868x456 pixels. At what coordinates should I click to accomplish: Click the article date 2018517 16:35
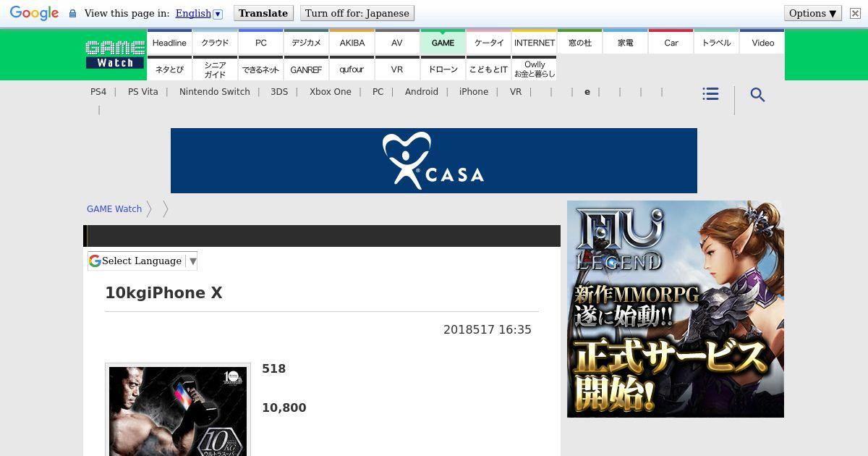pos(488,329)
